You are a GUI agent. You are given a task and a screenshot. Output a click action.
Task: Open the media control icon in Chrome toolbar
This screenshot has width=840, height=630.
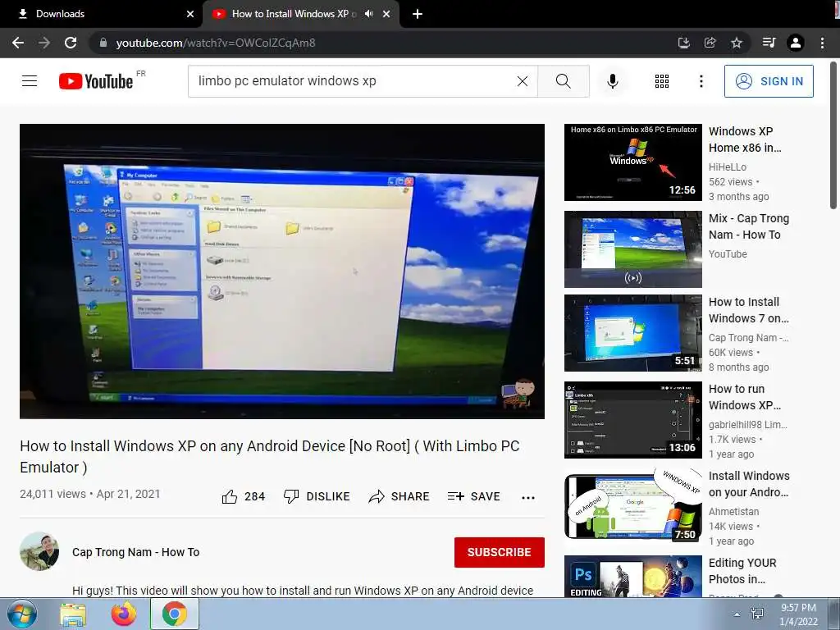(x=769, y=43)
